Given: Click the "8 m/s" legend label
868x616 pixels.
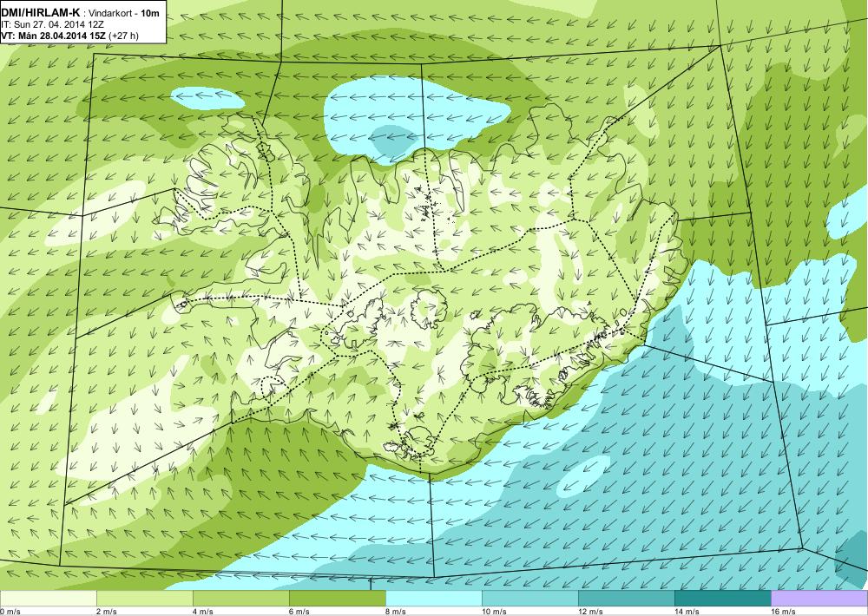Looking at the screenshot, I should 396,612.
